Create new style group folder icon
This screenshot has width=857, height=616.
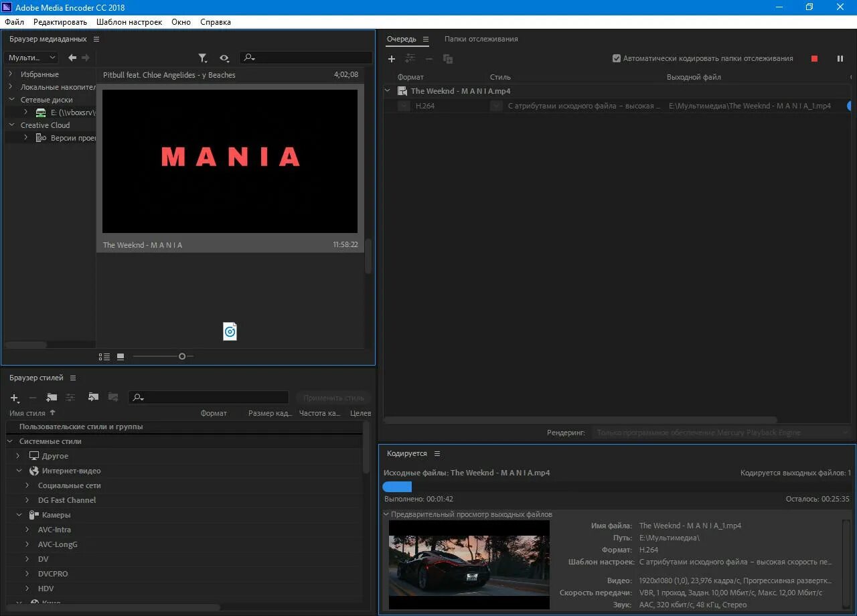click(52, 398)
